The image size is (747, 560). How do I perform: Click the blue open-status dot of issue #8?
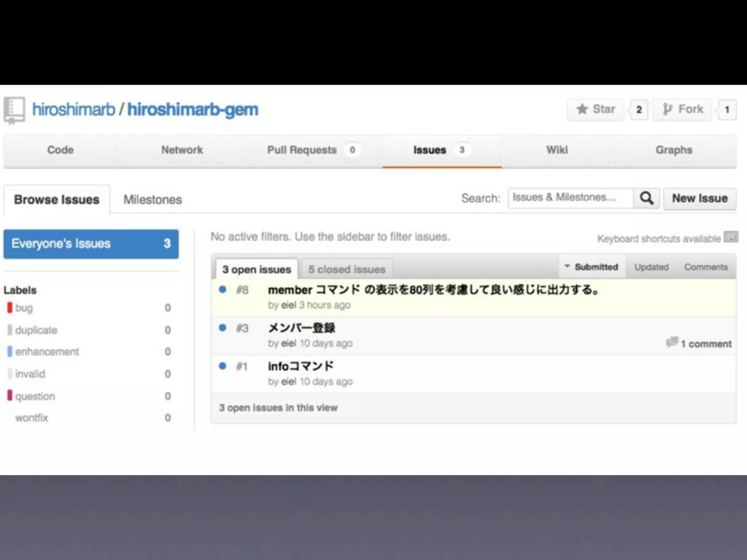click(x=222, y=289)
